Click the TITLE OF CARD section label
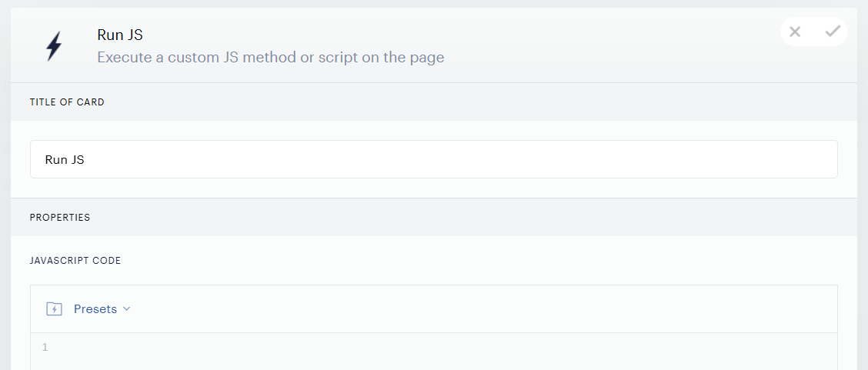This screenshot has height=370, width=868. (x=67, y=102)
